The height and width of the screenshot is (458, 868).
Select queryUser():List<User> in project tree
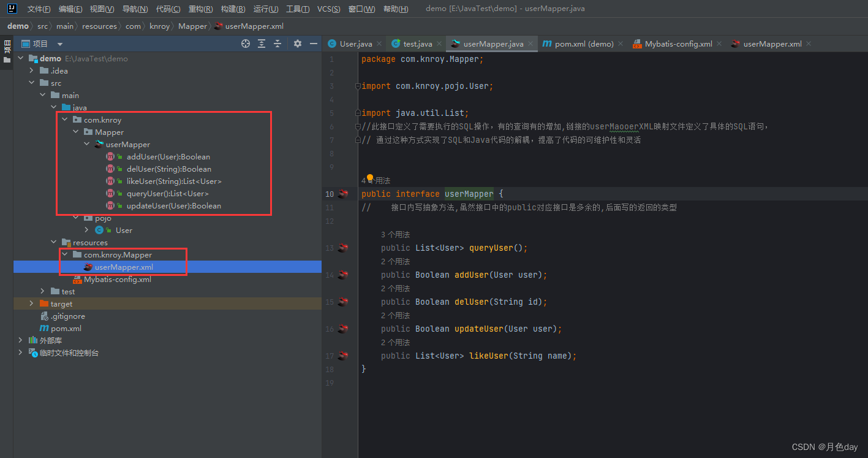pos(168,193)
